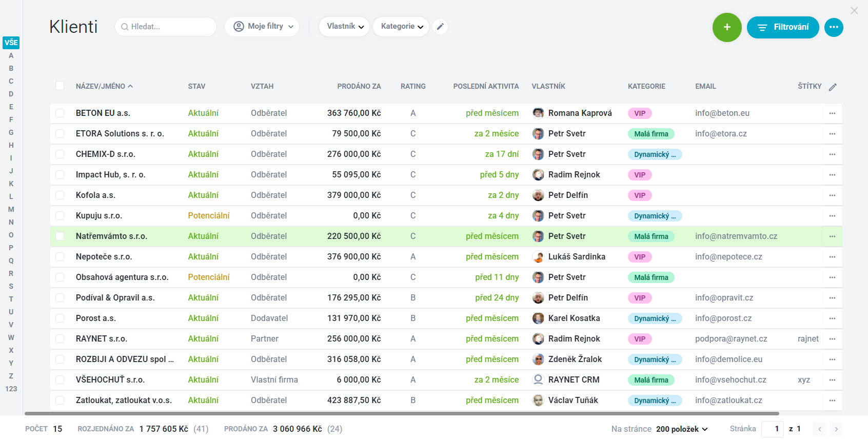Click the green add client plus button
Screen dimensions: 868x440
pyautogui.click(x=727, y=27)
